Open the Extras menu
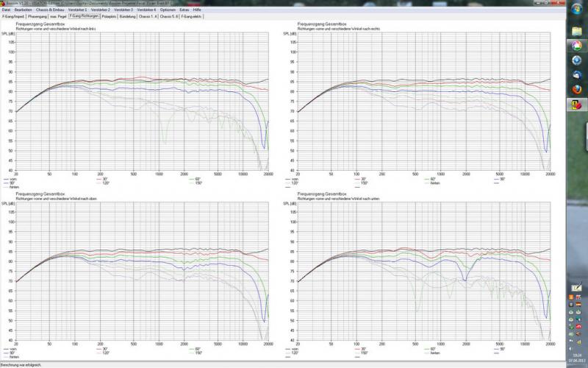Image resolution: width=588 pixels, height=368 pixels. click(x=184, y=10)
